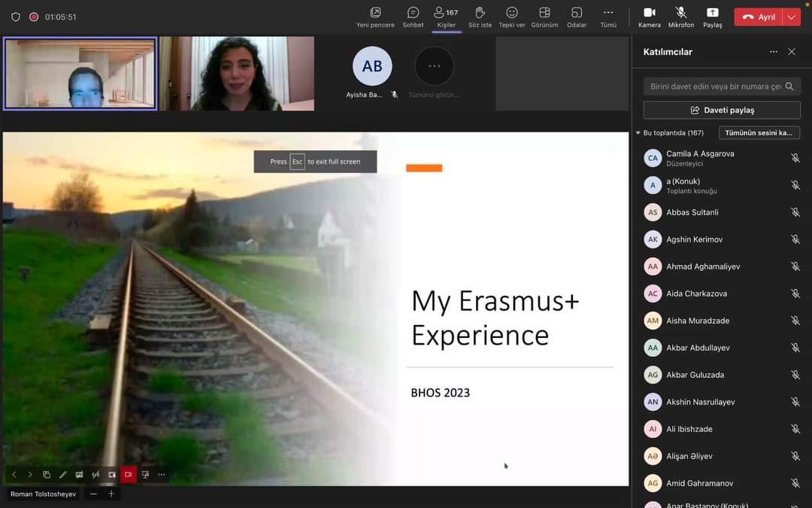Viewport: 812px width, 508px height.
Task: Expand the Ayrıl leave options arrow
Action: pos(791,17)
